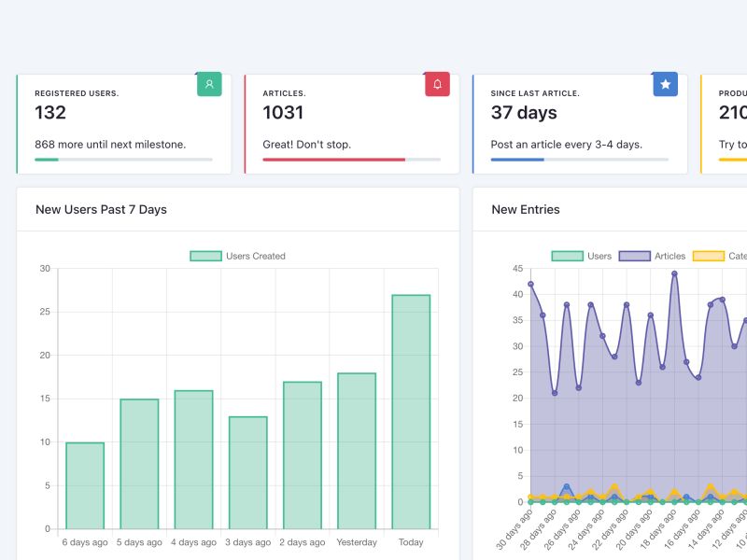Screen dimensions: 747x560
Task: Hide the Articles dataset via legend
Action: (652, 256)
